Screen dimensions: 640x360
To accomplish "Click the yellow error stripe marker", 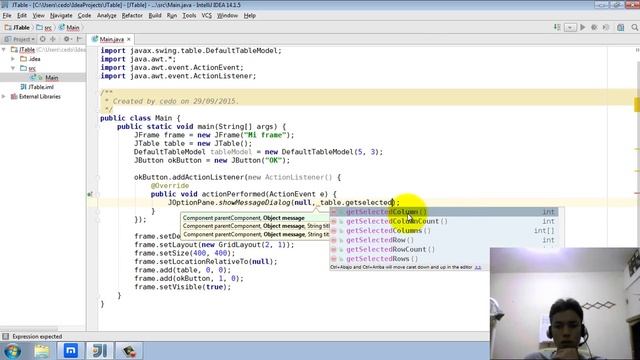I will pos(637,104).
